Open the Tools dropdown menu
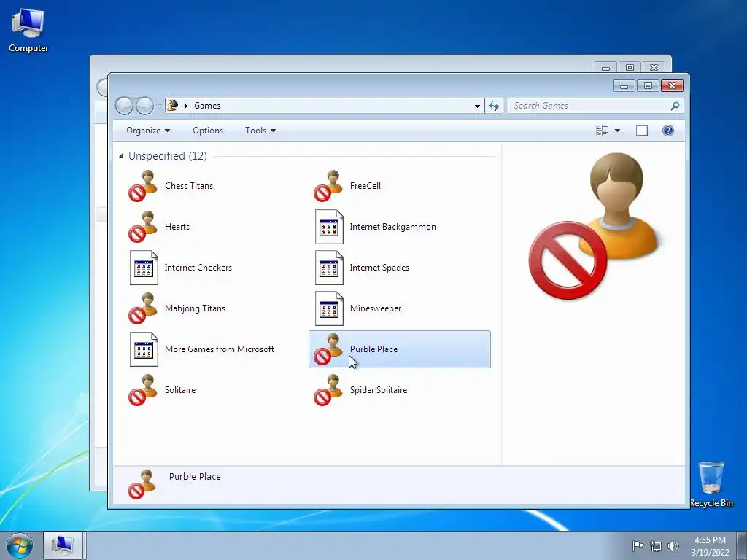The height and width of the screenshot is (560, 747). (260, 131)
